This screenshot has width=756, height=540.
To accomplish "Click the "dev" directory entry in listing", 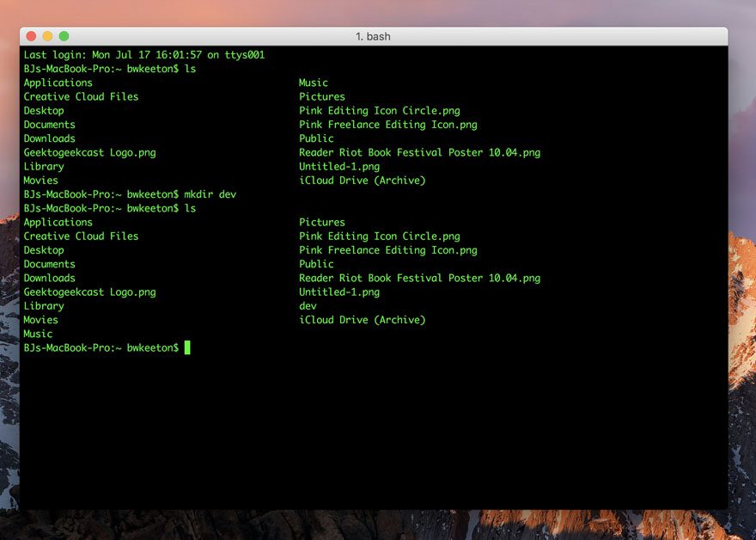I will click(308, 306).
